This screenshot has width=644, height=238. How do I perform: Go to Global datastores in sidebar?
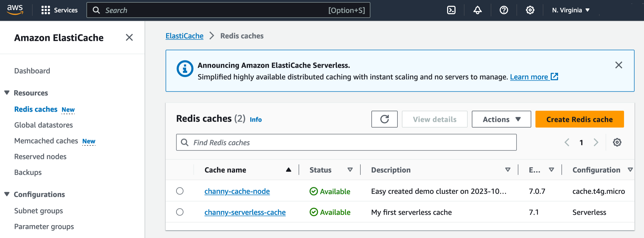point(43,125)
